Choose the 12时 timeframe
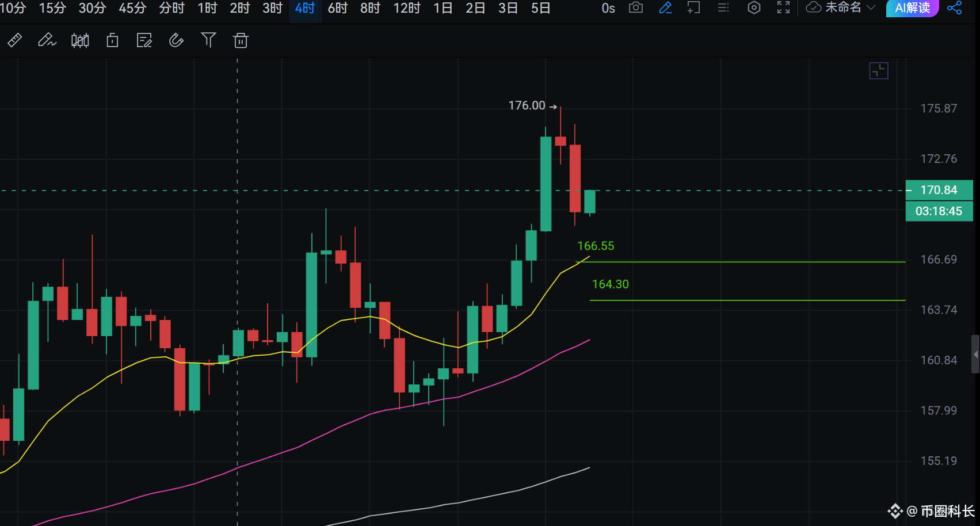This screenshot has height=526, width=980. tap(407, 8)
